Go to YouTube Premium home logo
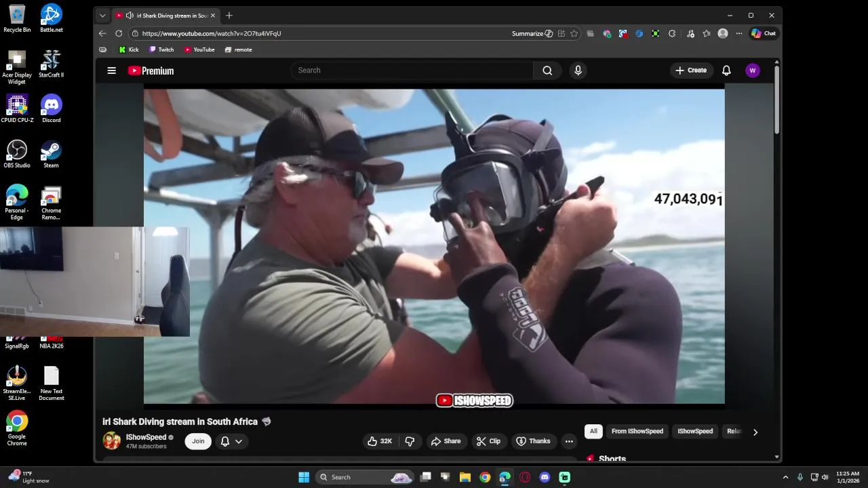 pyautogui.click(x=151, y=70)
